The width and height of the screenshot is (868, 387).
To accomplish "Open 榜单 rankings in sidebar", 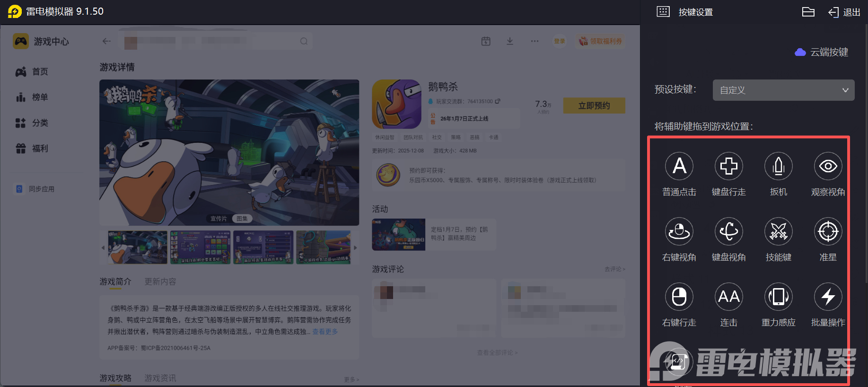I will tap(32, 97).
